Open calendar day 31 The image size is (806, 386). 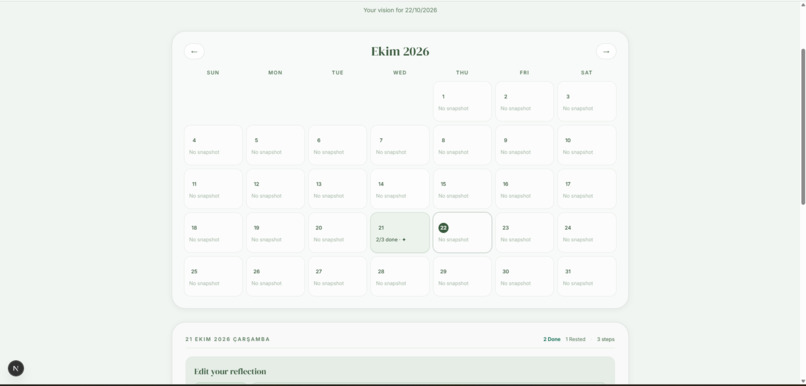(x=587, y=276)
